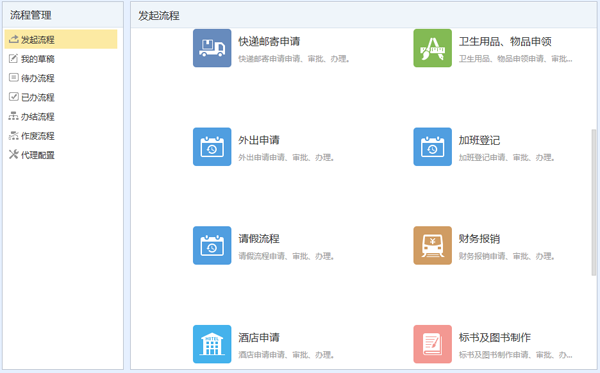The height and width of the screenshot is (373, 600).
Task: Click the 发起流程 sidebar icon
Action: [x=13, y=39]
